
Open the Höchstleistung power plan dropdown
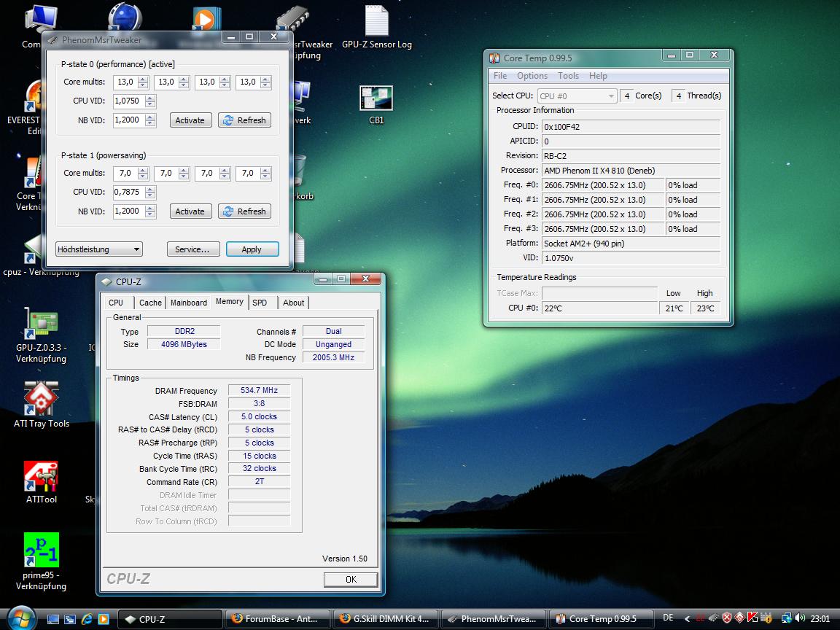point(99,249)
